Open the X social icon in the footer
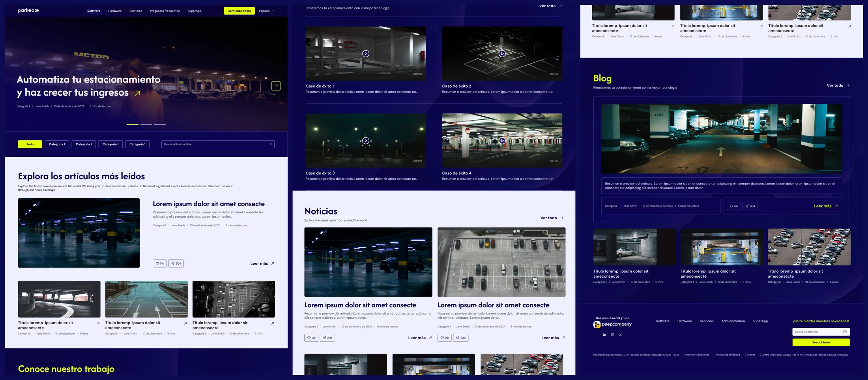The width and height of the screenshot is (868, 380). [x=620, y=335]
